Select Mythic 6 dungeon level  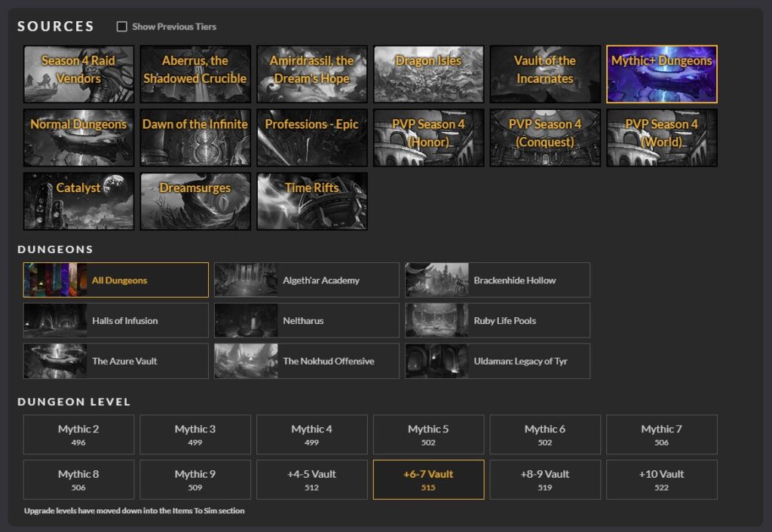546,435
